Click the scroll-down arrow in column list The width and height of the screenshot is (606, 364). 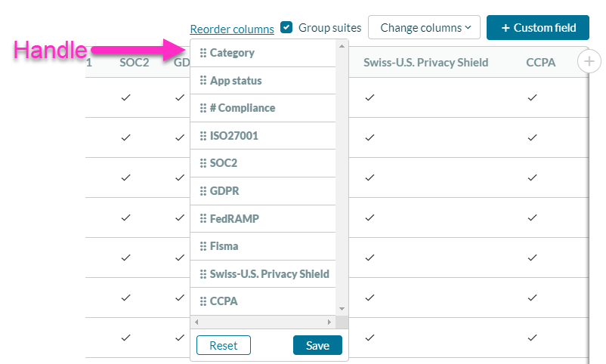coord(342,309)
